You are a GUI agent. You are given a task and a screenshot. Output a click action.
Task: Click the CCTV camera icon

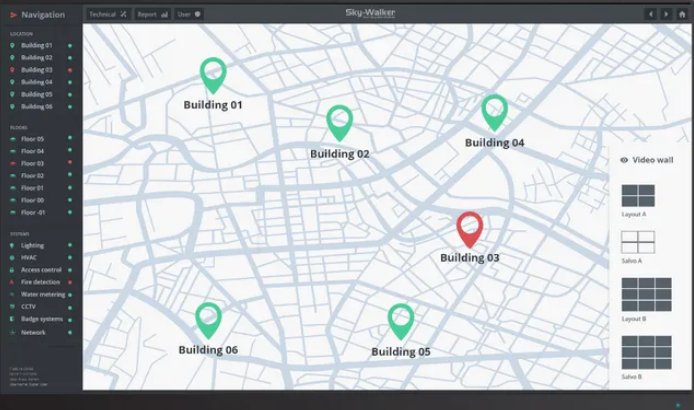pyautogui.click(x=12, y=306)
